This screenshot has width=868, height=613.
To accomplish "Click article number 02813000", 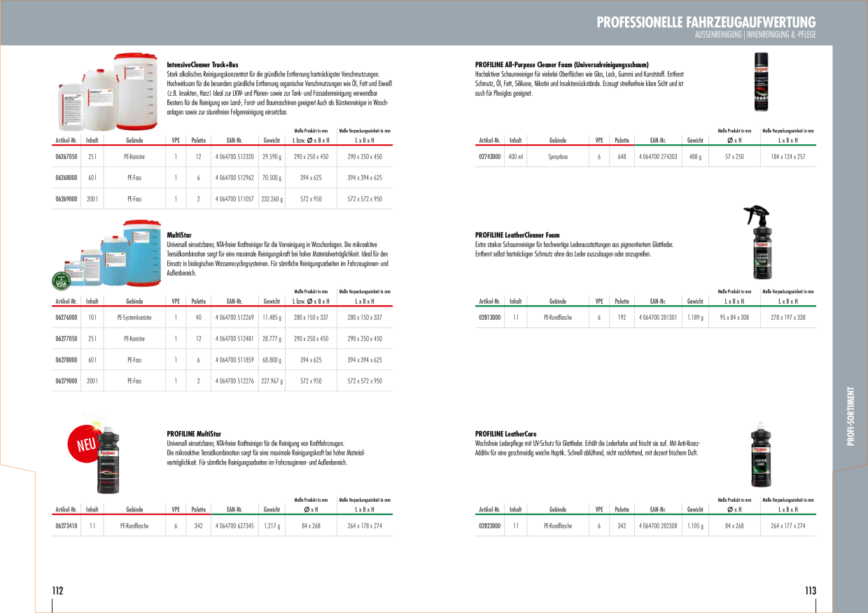I will click(489, 318).
